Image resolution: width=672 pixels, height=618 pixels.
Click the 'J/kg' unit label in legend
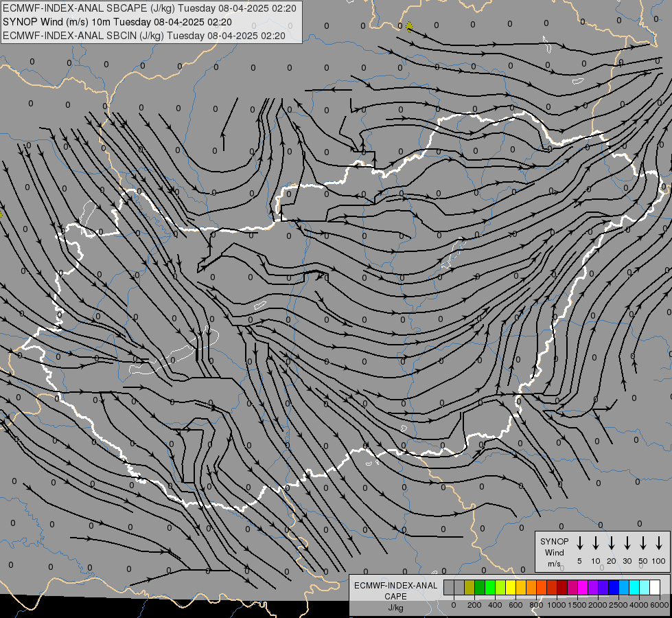(x=395, y=608)
